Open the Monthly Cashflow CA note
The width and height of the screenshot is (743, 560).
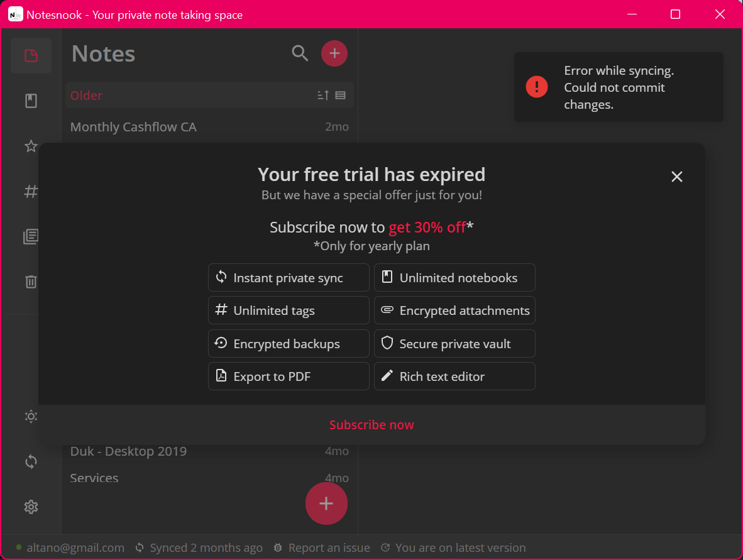coord(209,127)
